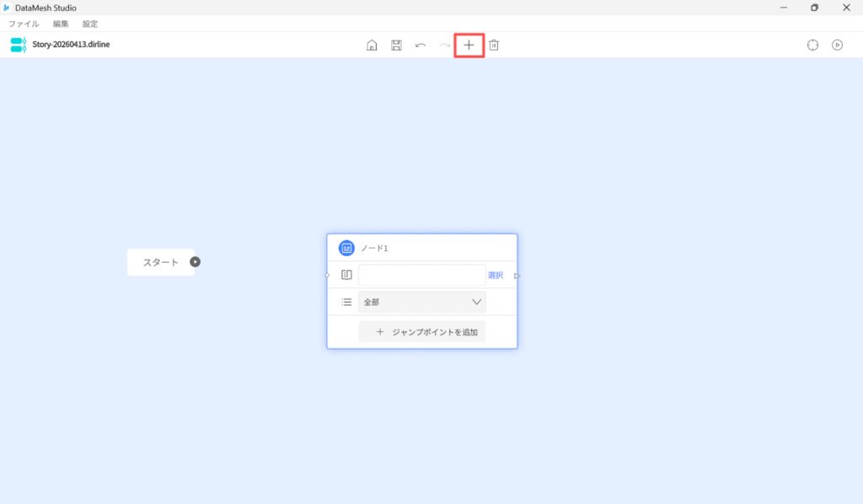Image resolution: width=863 pixels, height=504 pixels.
Task: Click the output triangle port on ノード1
Action: [x=517, y=276]
